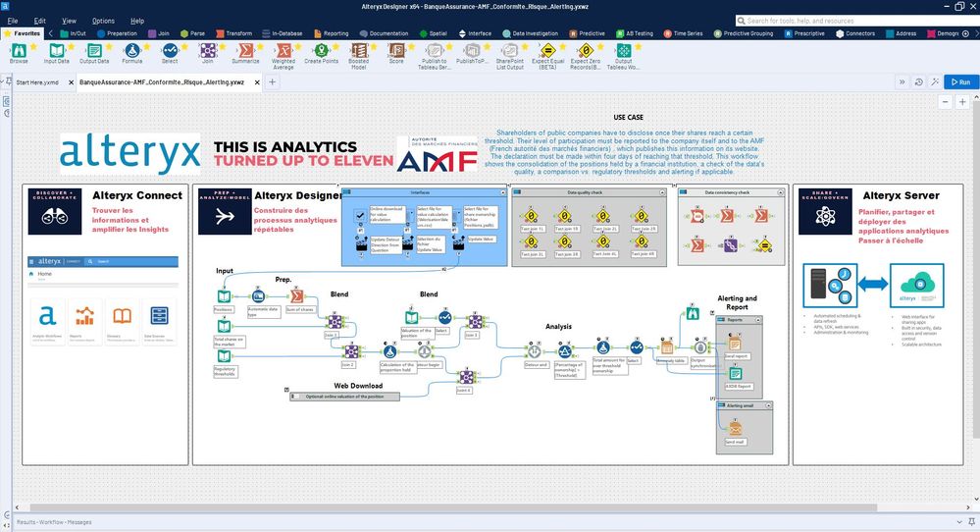This screenshot has height=532, width=980.
Task: Toggle the pin icon beside document tabs
Action: point(8,81)
